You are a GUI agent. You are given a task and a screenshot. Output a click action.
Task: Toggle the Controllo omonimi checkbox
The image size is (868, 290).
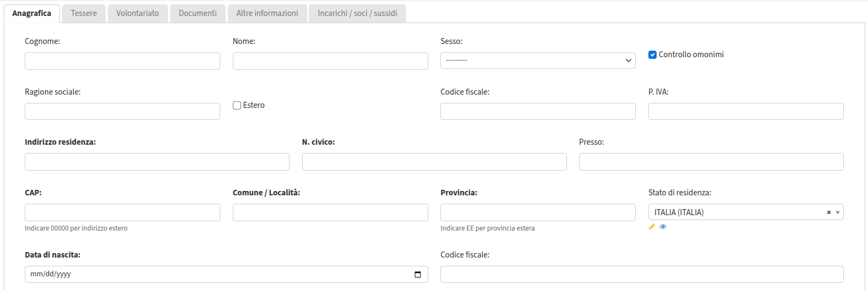tap(652, 54)
